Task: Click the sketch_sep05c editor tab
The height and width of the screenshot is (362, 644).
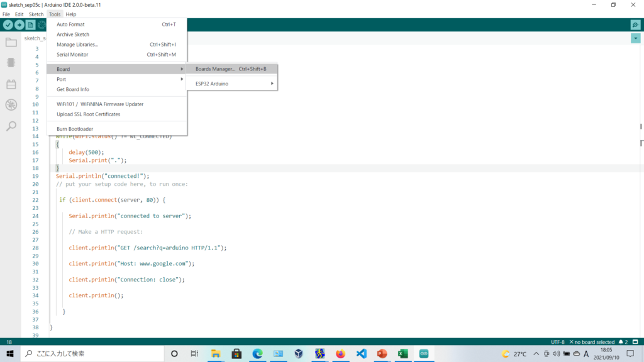Action: point(35,38)
